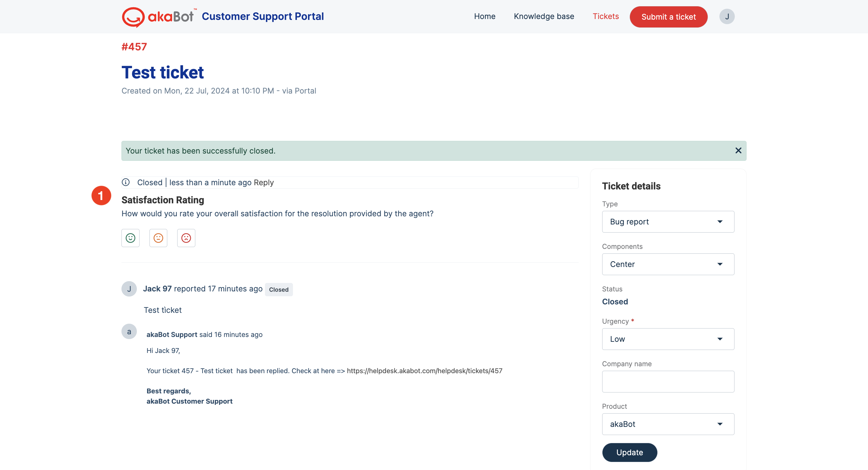Click the Reply link next to Closed

pos(263,183)
